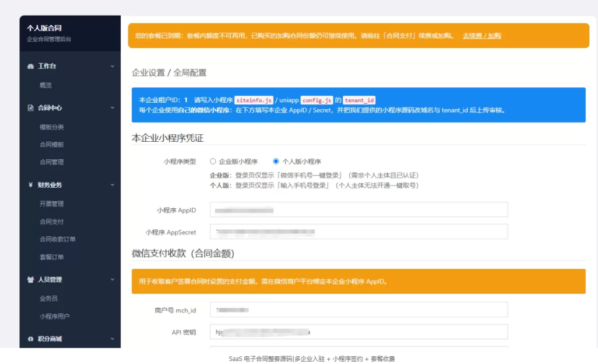Click the 去续费 / 加购 link

[x=482, y=36]
